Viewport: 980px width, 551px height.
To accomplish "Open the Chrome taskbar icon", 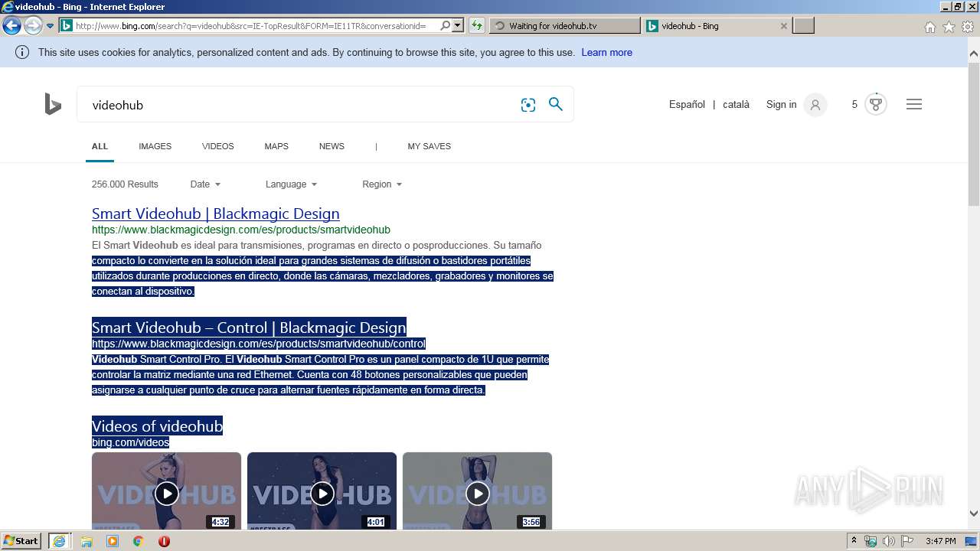I will coord(139,541).
